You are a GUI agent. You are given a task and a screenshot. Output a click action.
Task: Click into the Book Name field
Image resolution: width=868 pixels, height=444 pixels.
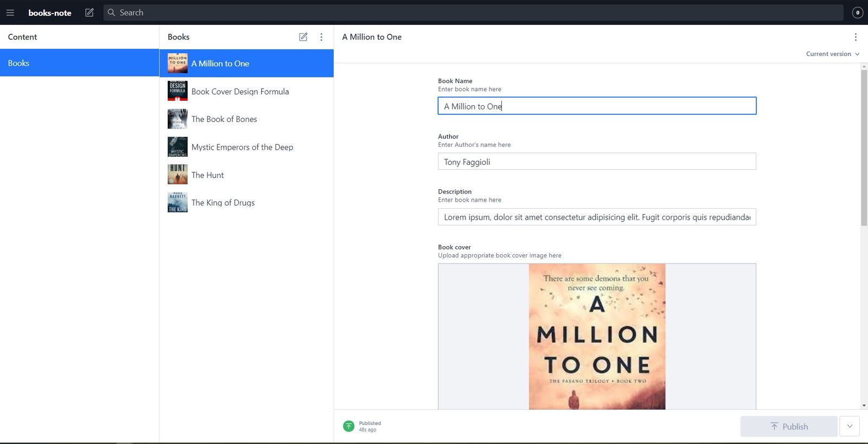(597, 106)
